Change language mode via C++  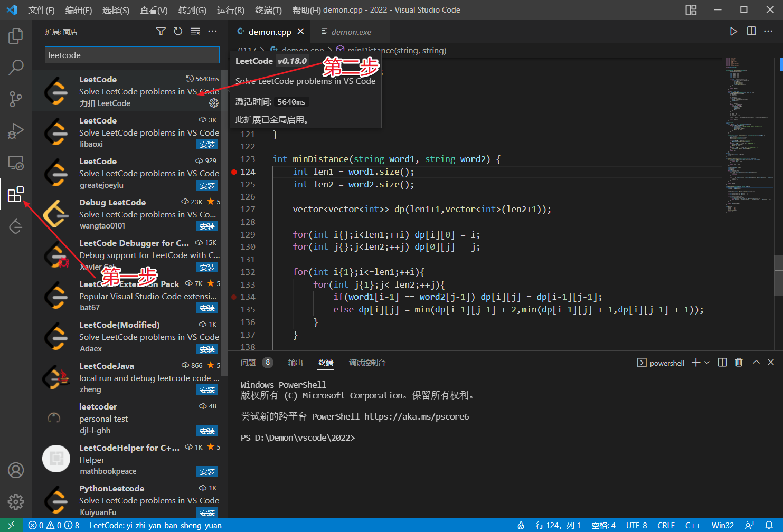pyautogui.click(x=693, y=525)
